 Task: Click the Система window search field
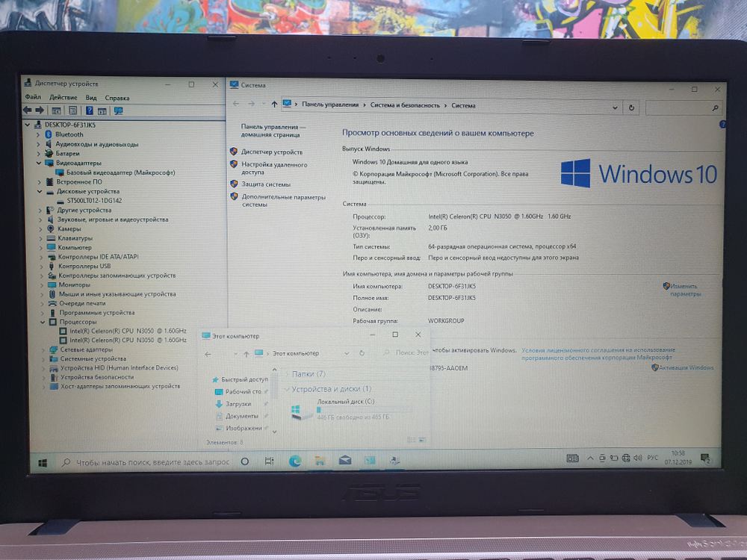684,108
